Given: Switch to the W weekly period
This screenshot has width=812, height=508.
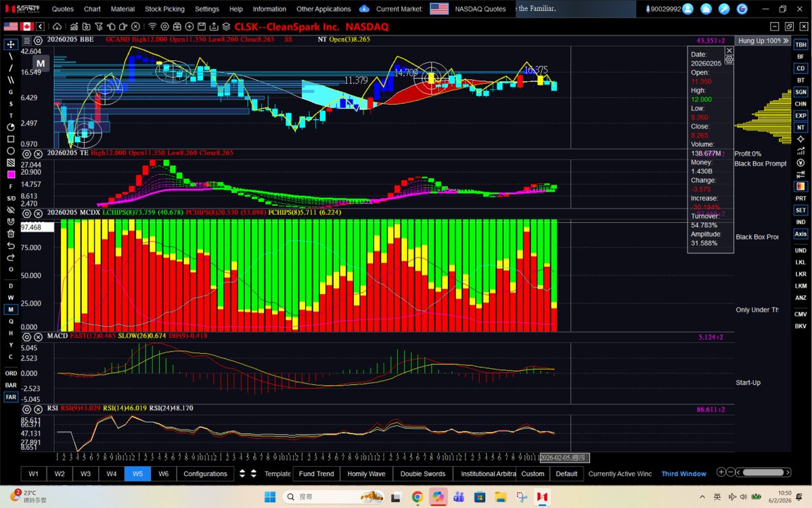Looking at the screenshot, I should click(11, 297).
